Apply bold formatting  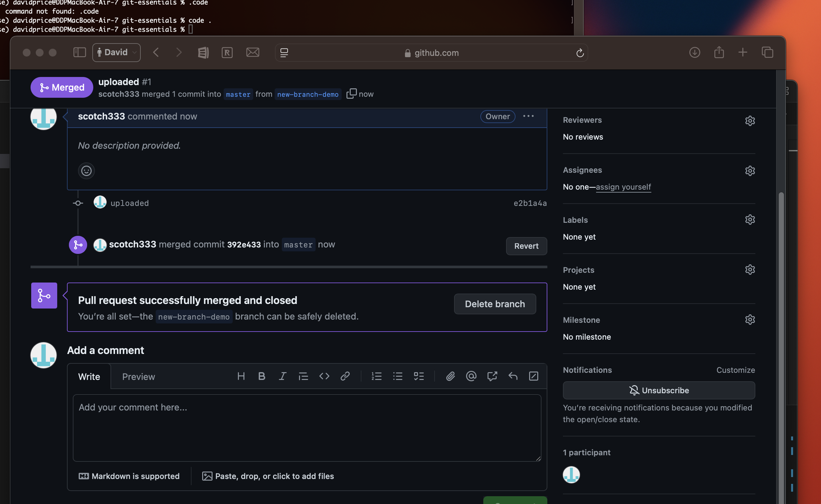coord(262,376)
